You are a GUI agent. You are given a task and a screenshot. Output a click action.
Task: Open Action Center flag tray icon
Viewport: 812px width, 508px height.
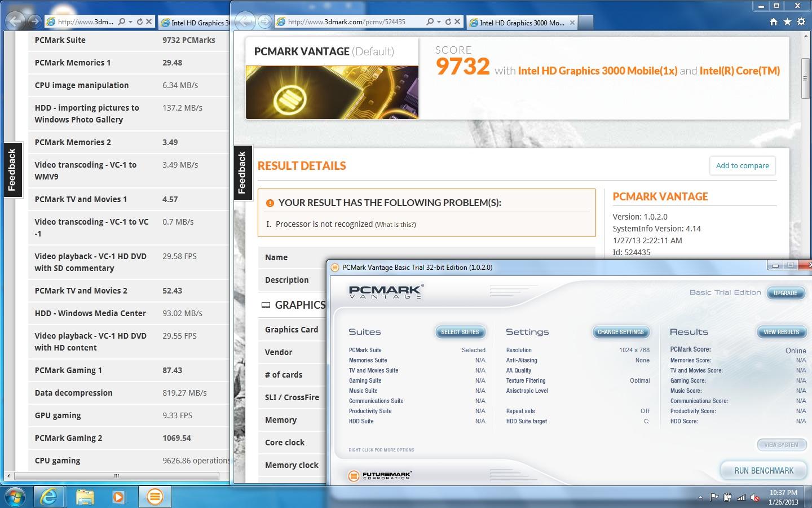(x=714, y=497)
